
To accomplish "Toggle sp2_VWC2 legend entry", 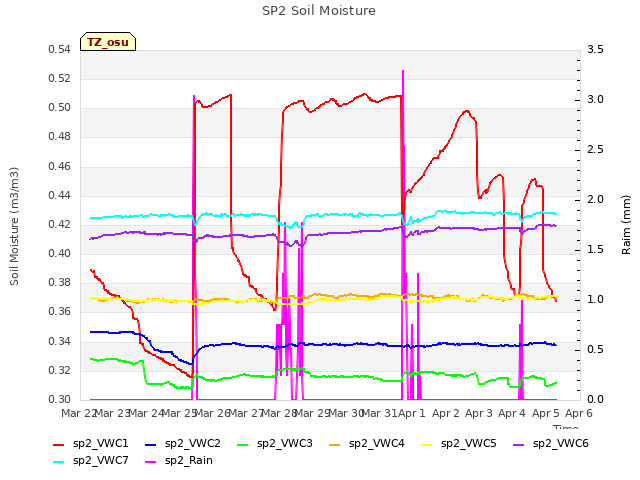I will click(x=183, y=444).
